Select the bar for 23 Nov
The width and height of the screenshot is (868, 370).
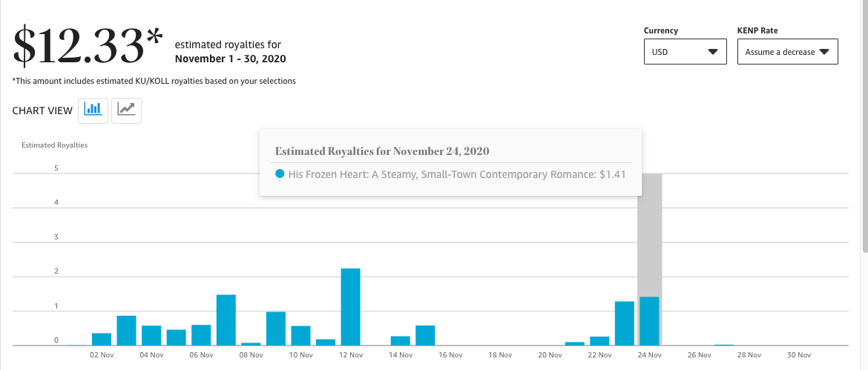[x=625, y=323]
